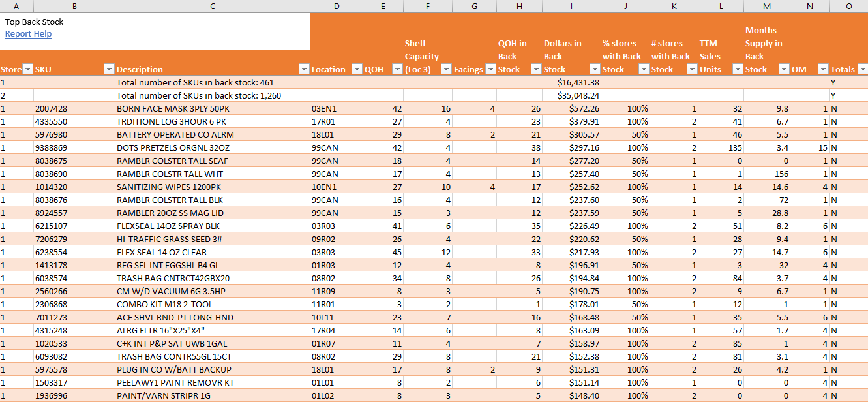Select the C+K INT P&P SAT UWB 1GAL cell
Viewport: 868px width, 402px height.
(213, 343)
